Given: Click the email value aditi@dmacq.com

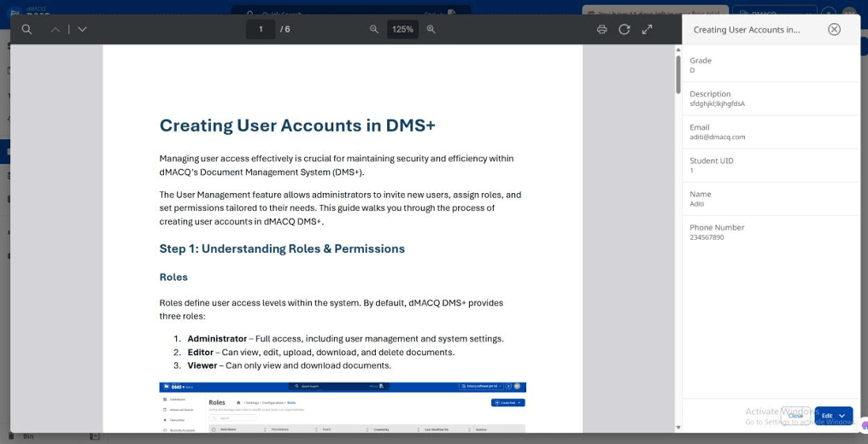Looking at the screenshot, I should pos(718,137).
